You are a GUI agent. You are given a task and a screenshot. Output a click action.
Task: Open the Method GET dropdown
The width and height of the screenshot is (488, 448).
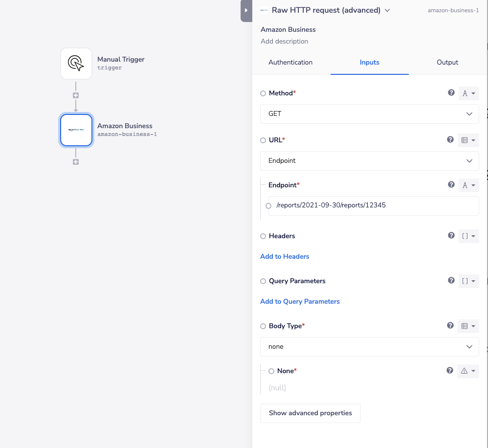369,114
